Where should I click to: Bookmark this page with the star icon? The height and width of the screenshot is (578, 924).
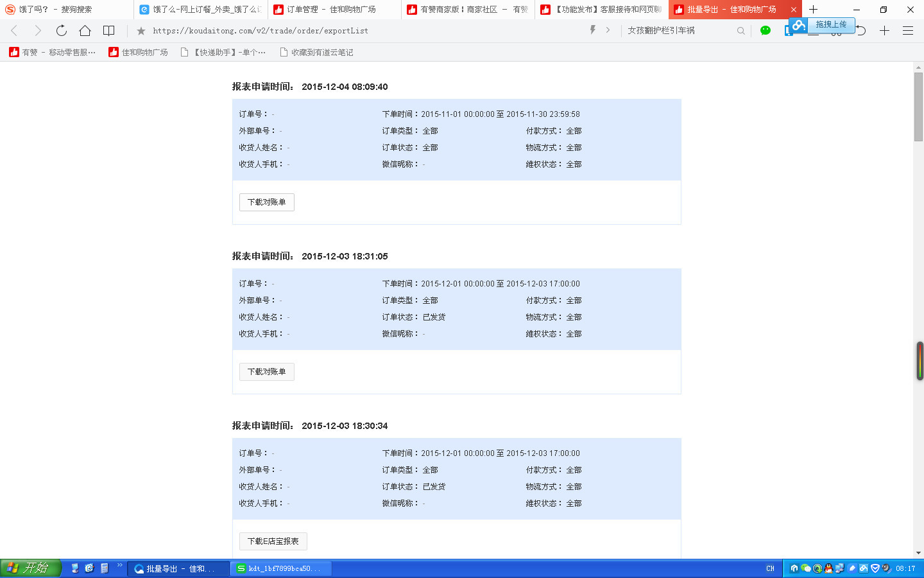141,30
